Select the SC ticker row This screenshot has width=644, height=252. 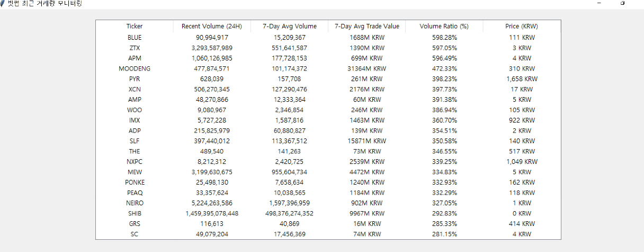pos(328,234)
